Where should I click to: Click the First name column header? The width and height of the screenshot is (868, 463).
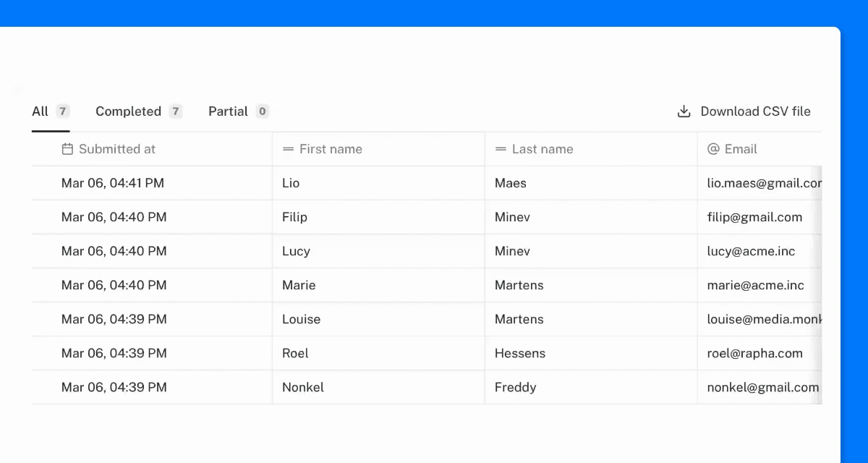click(x=378, y=149)
